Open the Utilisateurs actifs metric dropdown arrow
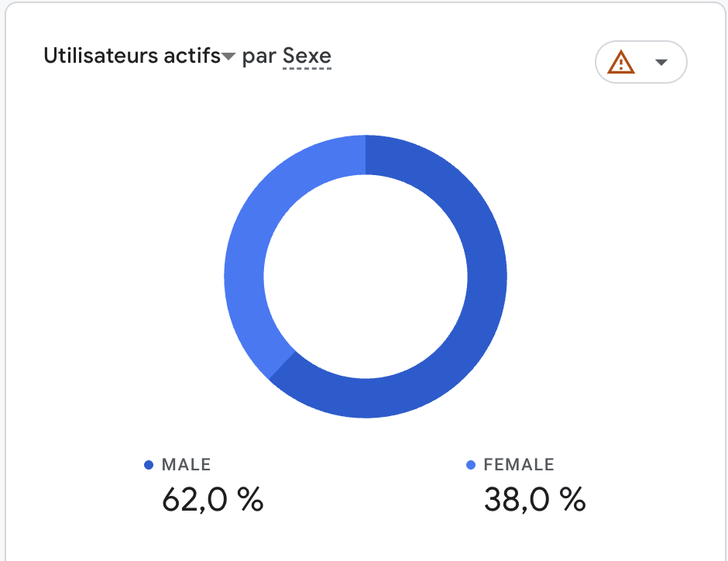This screenshot has width=728, height=561. point(228,57)
